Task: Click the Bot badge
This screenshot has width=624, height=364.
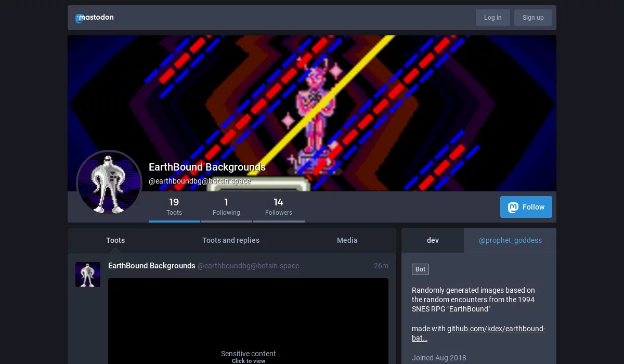Action: (420, 269)
